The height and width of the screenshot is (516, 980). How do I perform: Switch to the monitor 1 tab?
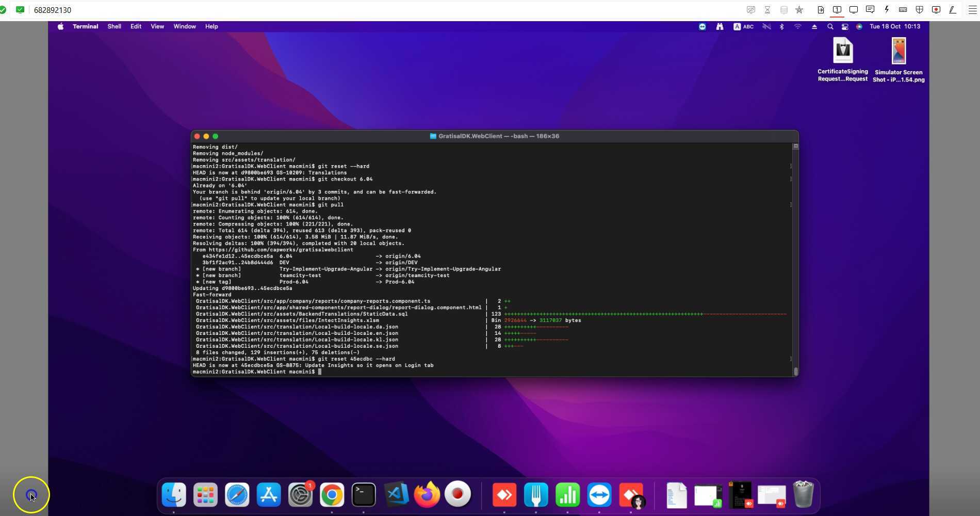click(x=837, y=9)
